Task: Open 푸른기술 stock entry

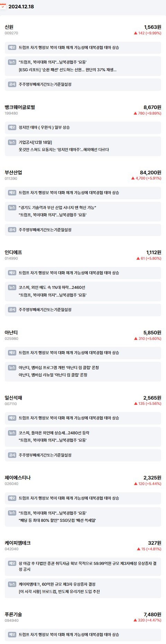Action: pyautogui.click(x=14, y=614)
